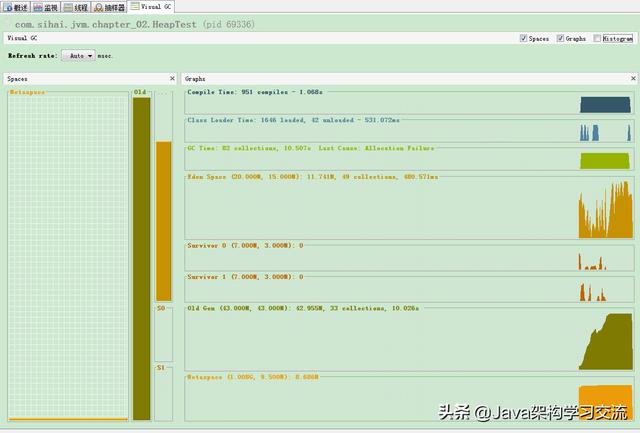Click the Metaspace usage graph
This screenshot has height=433, width=640.
409,400
